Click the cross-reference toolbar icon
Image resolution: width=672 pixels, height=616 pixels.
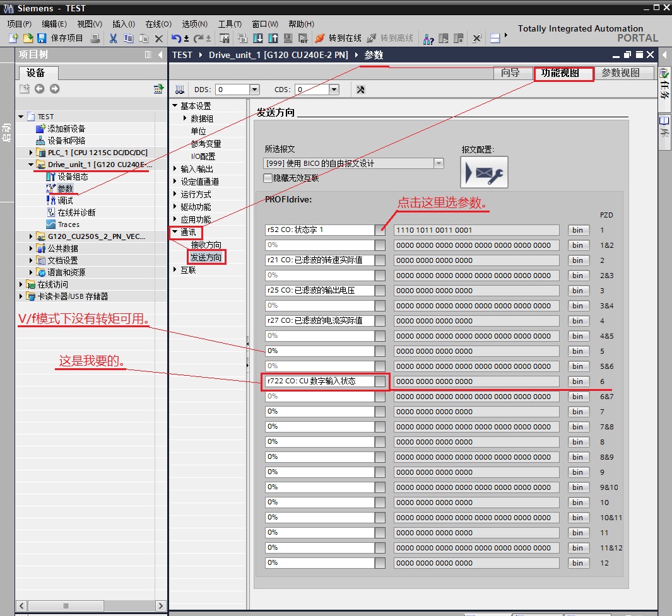coord(476,38)
